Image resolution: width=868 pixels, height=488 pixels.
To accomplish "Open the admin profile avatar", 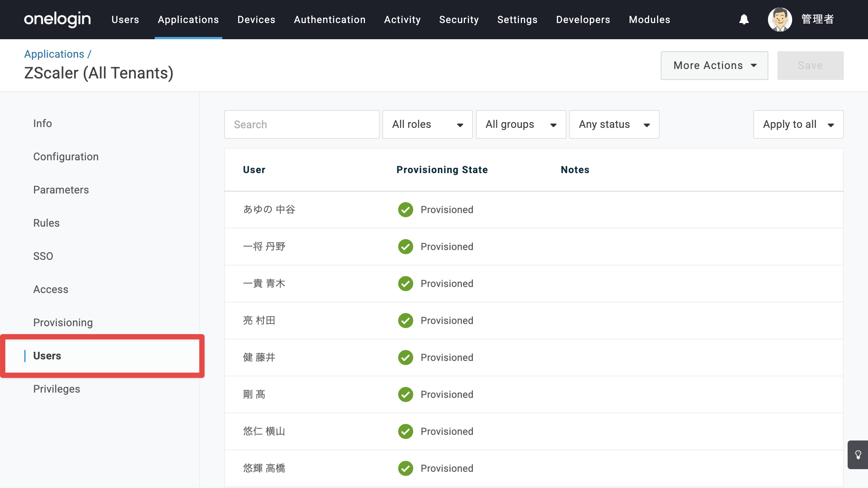I will 780,19.
